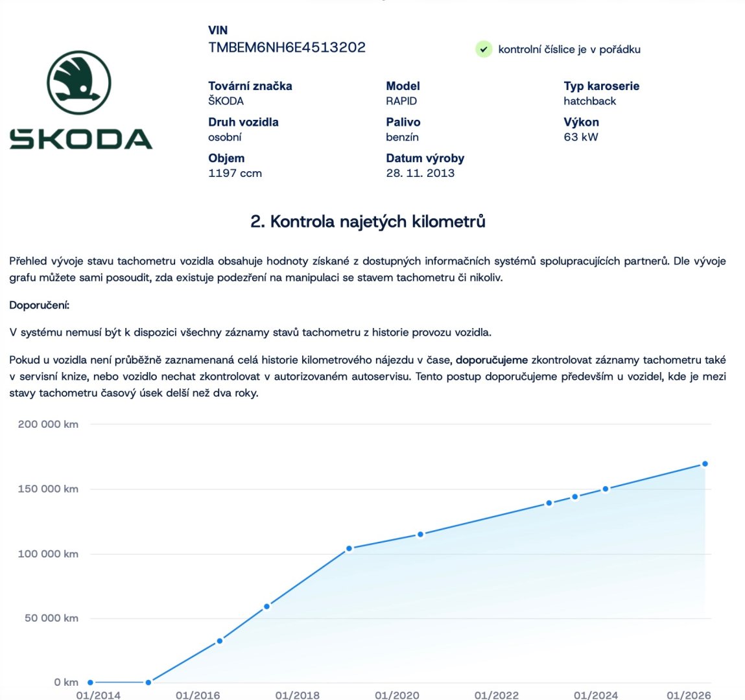Click the production date 28. 11. 2013

420,173
